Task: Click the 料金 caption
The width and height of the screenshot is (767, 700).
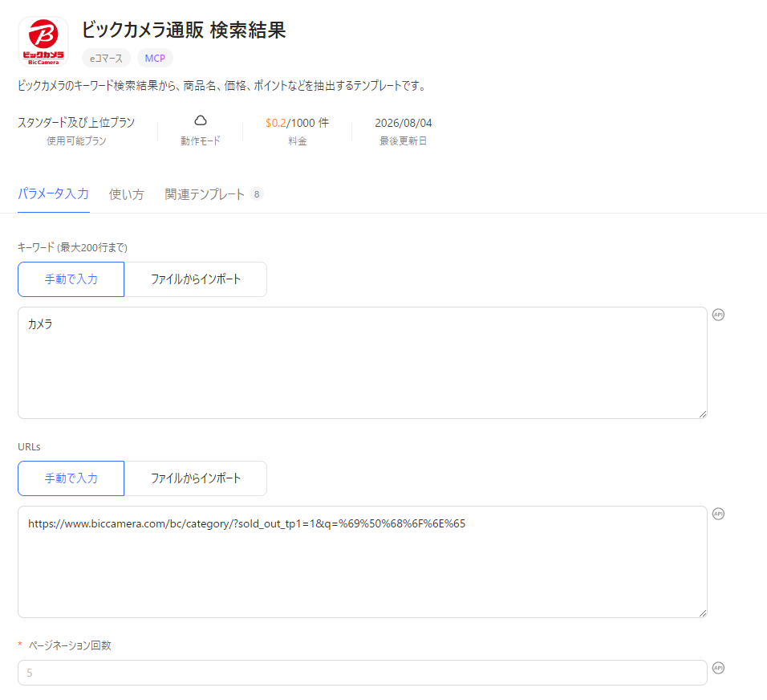Action: pos(297,141)
